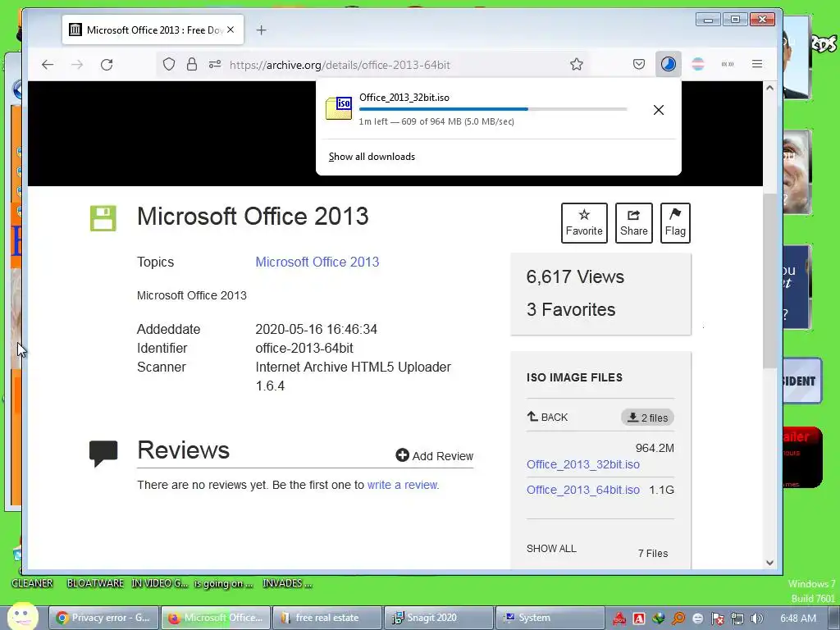
Task: Switch to free real estate taskbar item
Action: coord(327,618)
